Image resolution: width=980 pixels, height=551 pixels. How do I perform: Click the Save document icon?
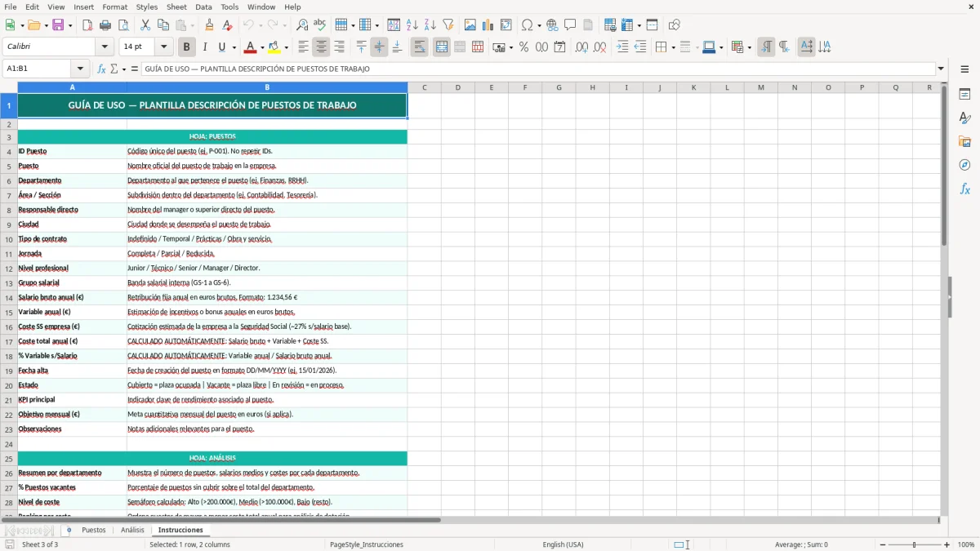click(58, 25)
